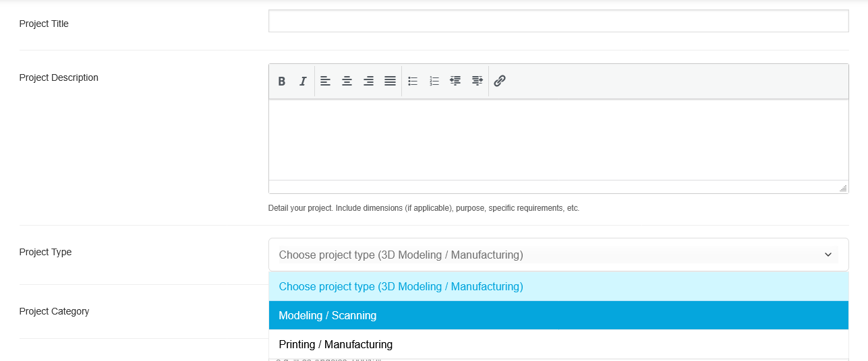Increase indent with the indent icon
The height and width of the screenshot is (361, 868).
tap(477, 81)
